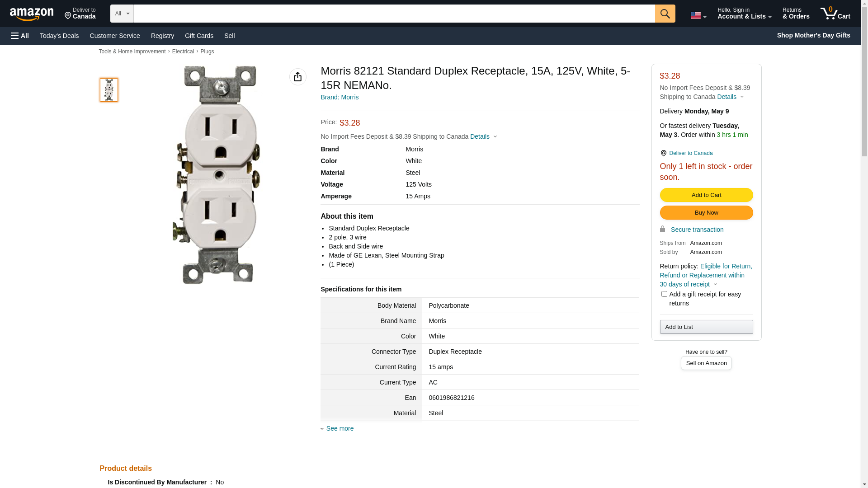Open Today's Deals menu item

pyautogui.click(x=59, y=36)
